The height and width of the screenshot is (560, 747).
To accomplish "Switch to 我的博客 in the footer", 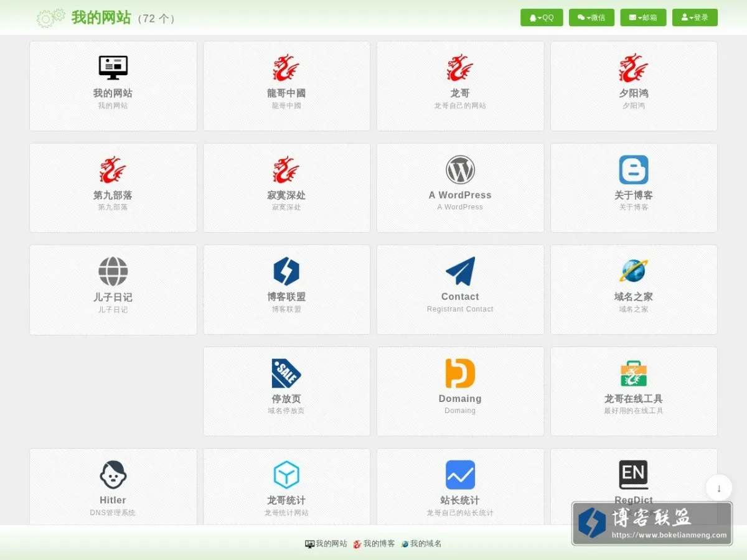I will [x=374, y=544].
